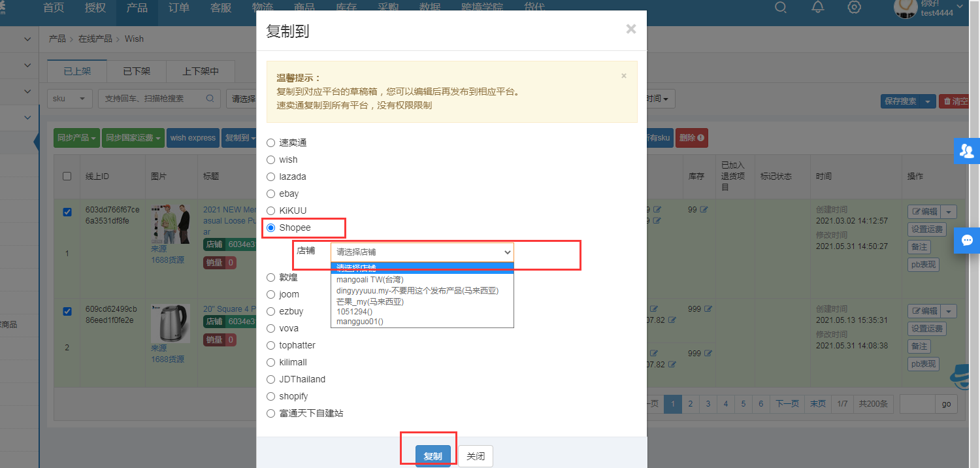This screenshot has height=468, width=980.
Task: Choose the 富通天下自建站 radio option
Action: tap(271, 413)
